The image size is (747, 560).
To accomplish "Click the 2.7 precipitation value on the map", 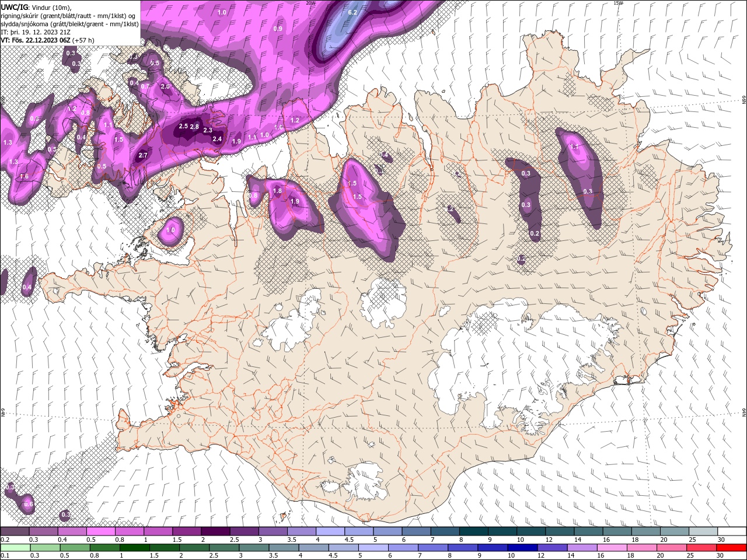I will pos(143,156).
